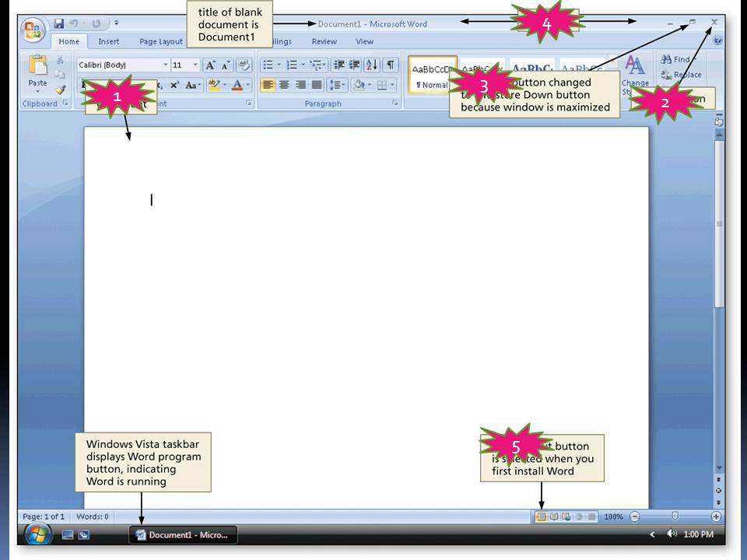Apply text highlight color
The height and width of the screenshot is (560, 747).
[215, 86]
